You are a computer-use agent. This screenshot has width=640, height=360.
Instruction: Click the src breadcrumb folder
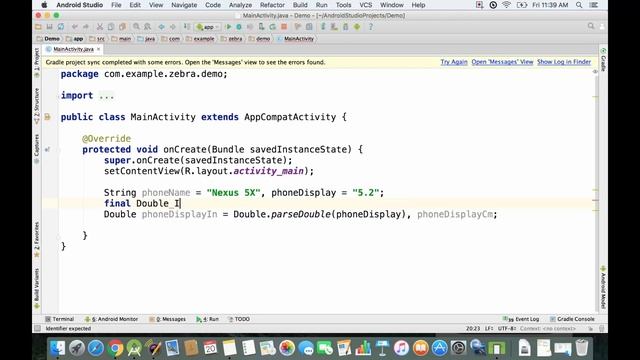pyautogui.click(x=97, y=39)
